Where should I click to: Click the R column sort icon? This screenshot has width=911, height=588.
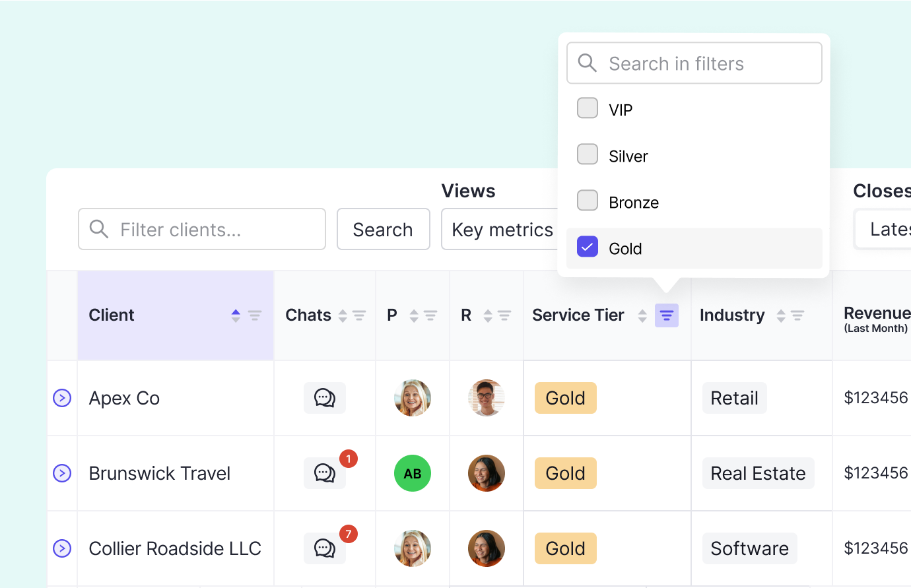(x=487, y=315)
